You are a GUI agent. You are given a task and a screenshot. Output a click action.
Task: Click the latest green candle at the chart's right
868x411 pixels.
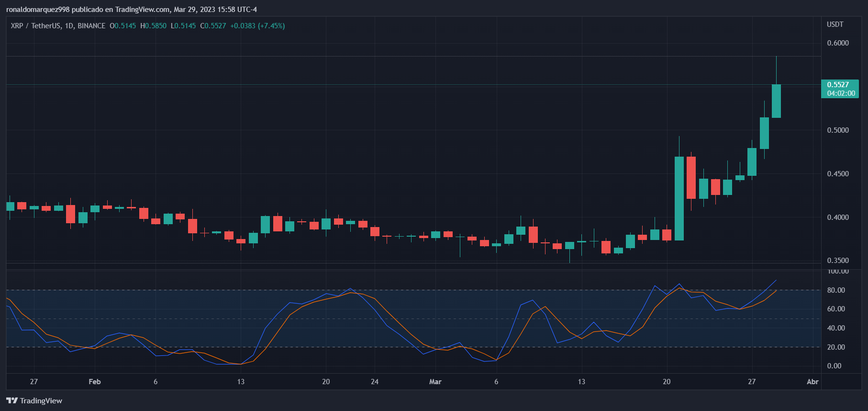[x=776, y=101]
